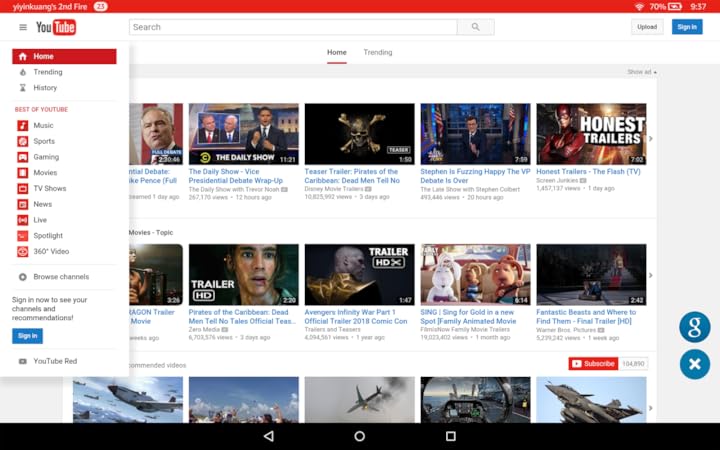
Task: Open the Music channel in sidebar
Action: (43, 126)
